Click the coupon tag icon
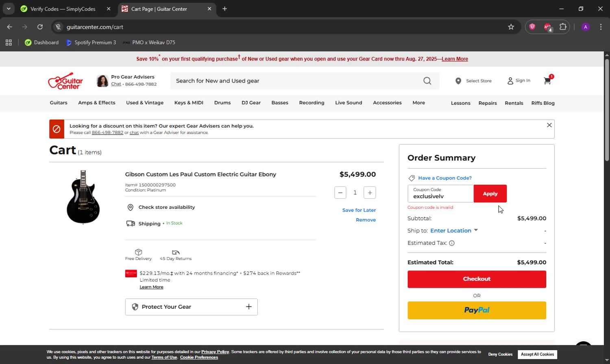The height and width of the screenshot is (364, 610). click(412, 178)
